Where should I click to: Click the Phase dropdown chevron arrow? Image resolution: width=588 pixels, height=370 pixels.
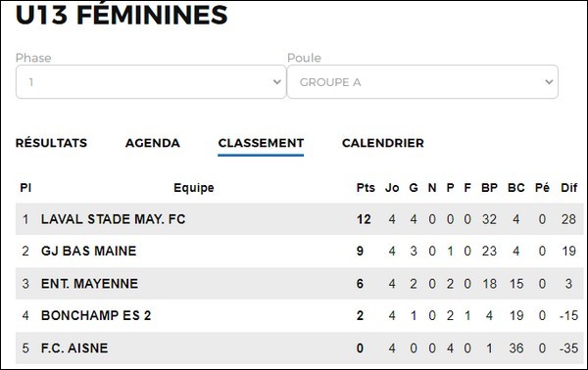point(276,82)
